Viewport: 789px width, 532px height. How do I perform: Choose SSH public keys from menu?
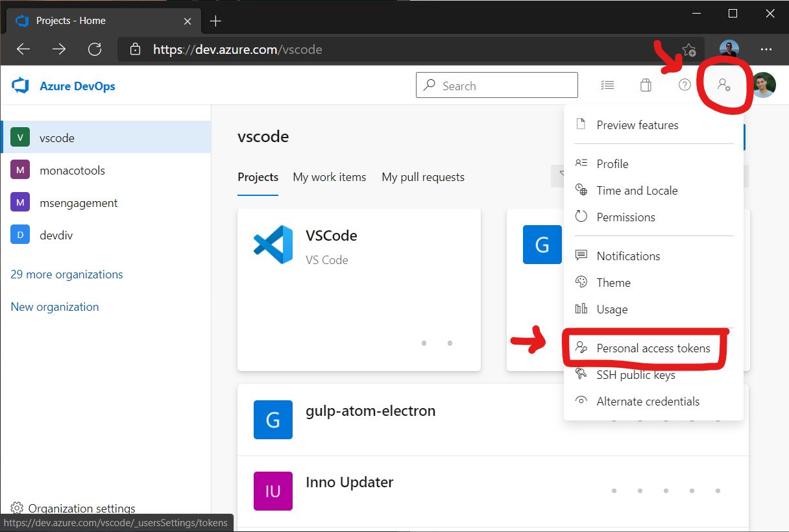tap(635, 375)
